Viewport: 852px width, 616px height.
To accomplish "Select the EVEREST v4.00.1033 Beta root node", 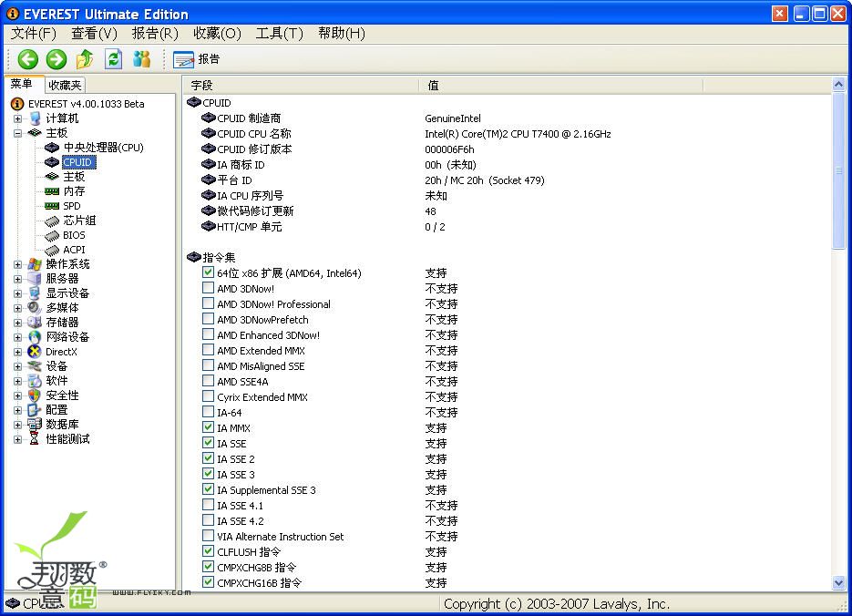I will [x=87, y=104].
